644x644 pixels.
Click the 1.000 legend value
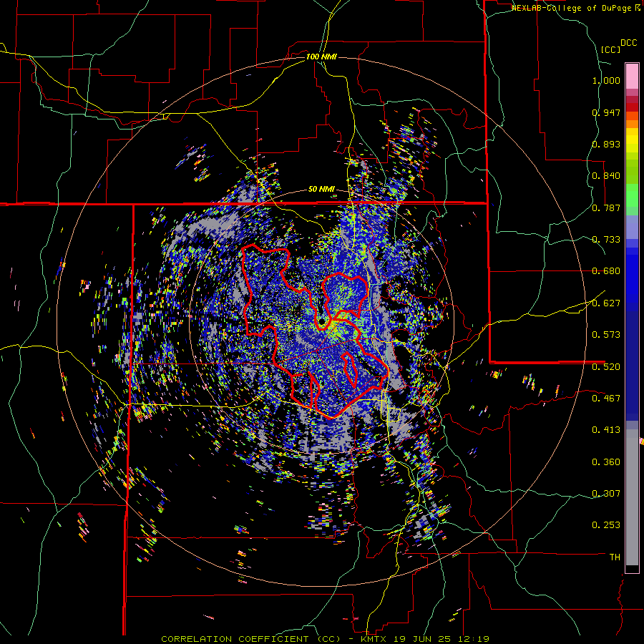coord(606,80)
